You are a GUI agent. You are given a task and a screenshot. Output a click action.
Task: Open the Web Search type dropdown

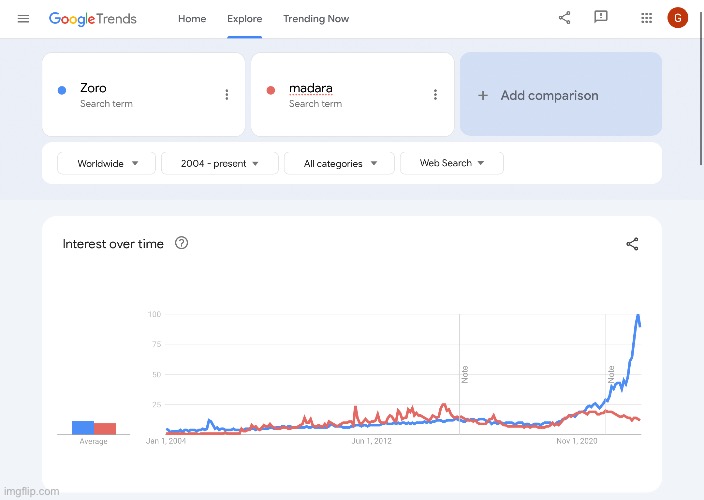[x=452, y=163]
